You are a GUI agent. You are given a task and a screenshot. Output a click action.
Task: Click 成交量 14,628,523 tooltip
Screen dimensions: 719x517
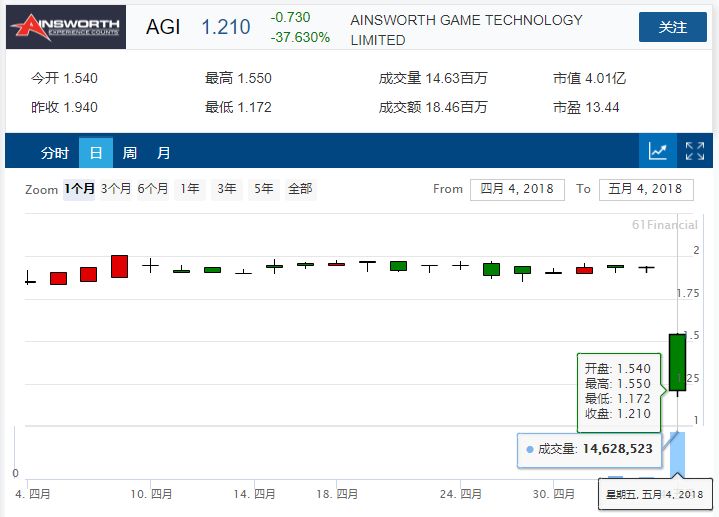point(590,449)
